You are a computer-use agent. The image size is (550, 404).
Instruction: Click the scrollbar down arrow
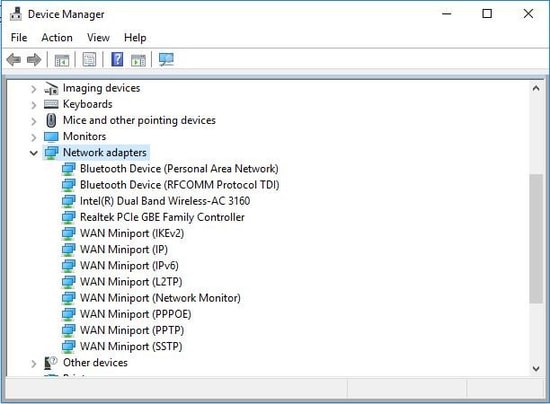tap(536, 368)
